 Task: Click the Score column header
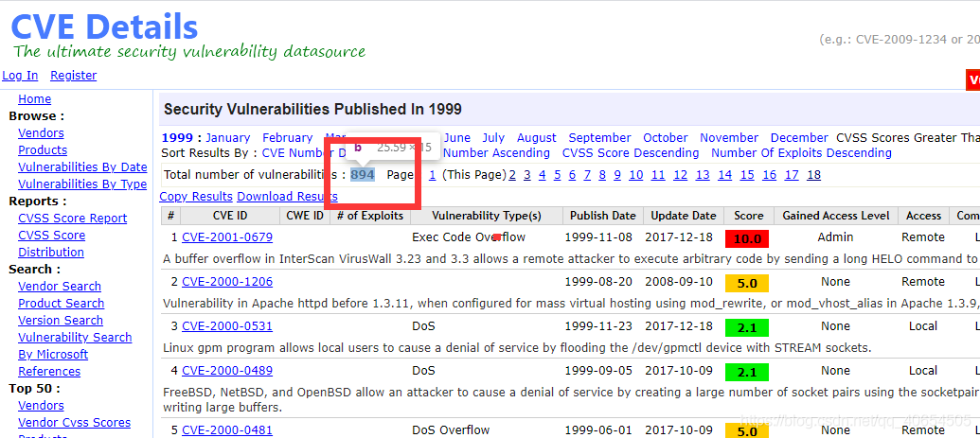[749, 216]
